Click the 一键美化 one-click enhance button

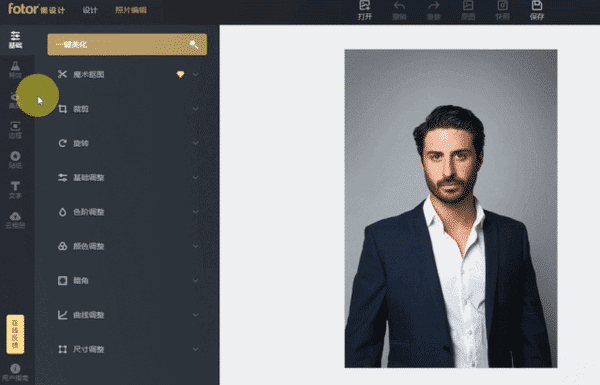(x=127, y=44)
